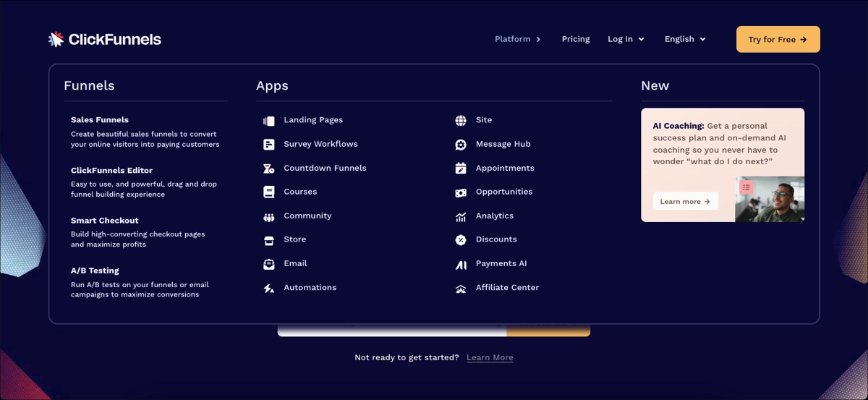Click the Email envelope icon
868x400 pixels.
click(x=269, y=264)
